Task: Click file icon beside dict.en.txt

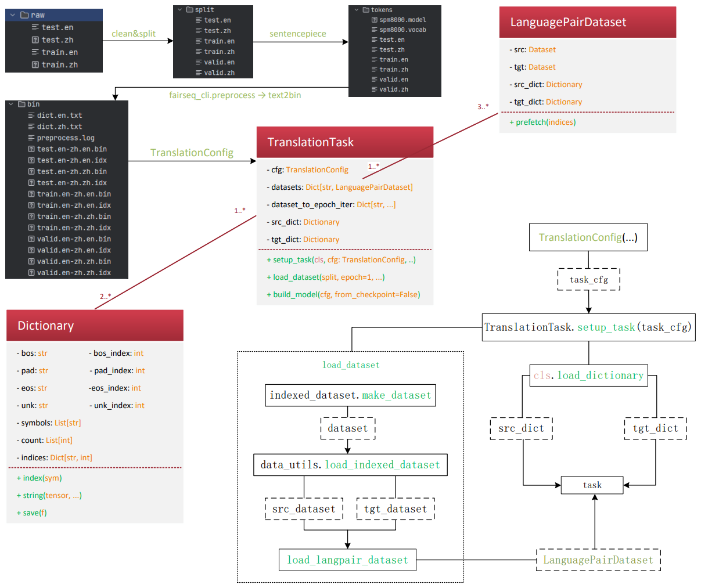Action: coord(31,116)
